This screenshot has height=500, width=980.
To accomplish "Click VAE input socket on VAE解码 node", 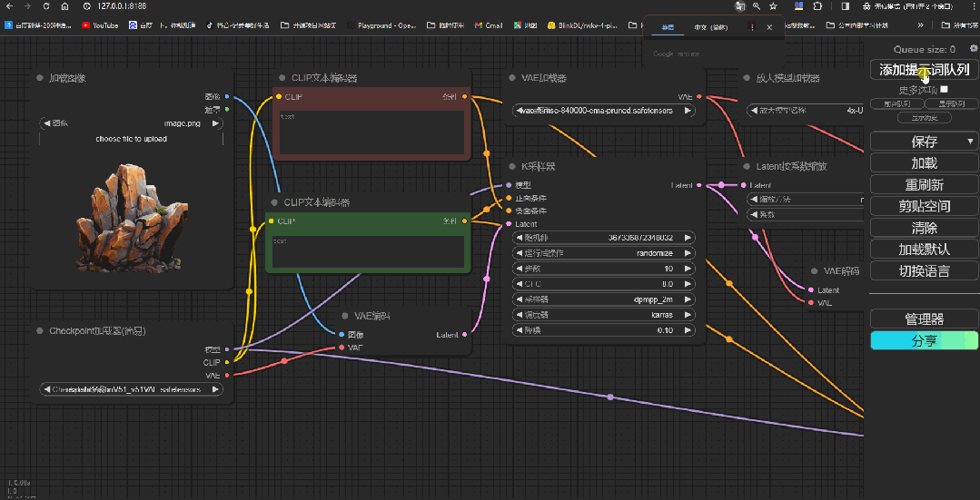I will [811, 303].
